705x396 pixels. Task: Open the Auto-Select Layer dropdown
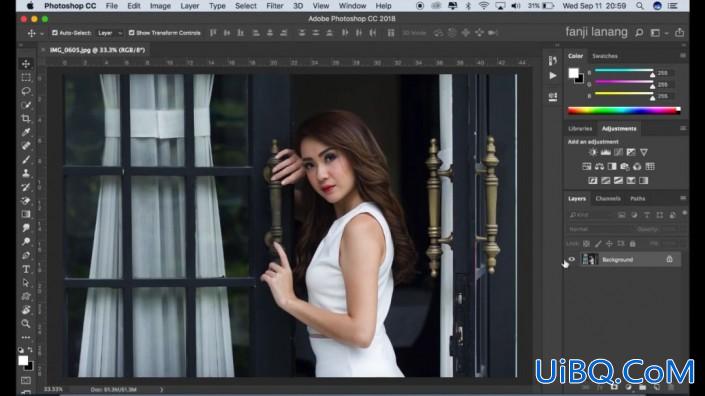(109, 33)
